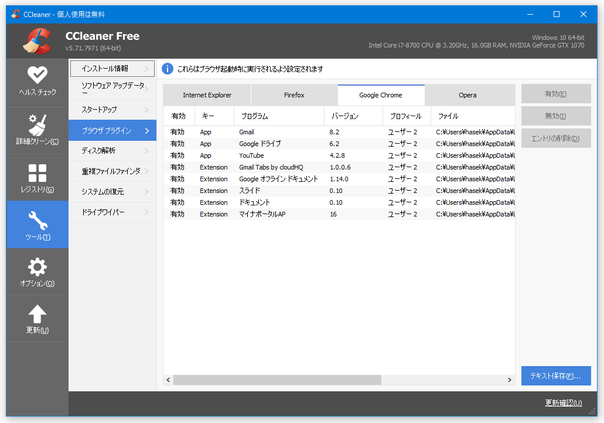The height and width of the screenshot is (423, 604).
Task: Click the horizontal scrollbar thumb
Action: (x=277, y=380)
